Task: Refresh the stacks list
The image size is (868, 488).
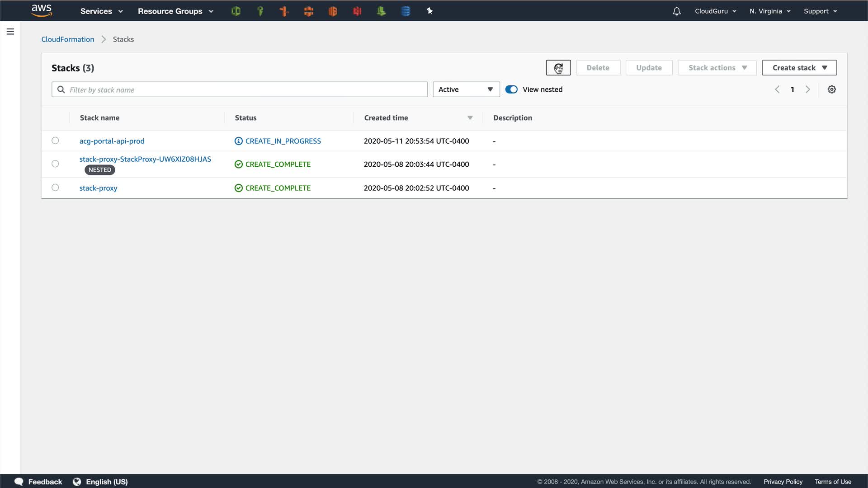Action: tap(558, 68)
